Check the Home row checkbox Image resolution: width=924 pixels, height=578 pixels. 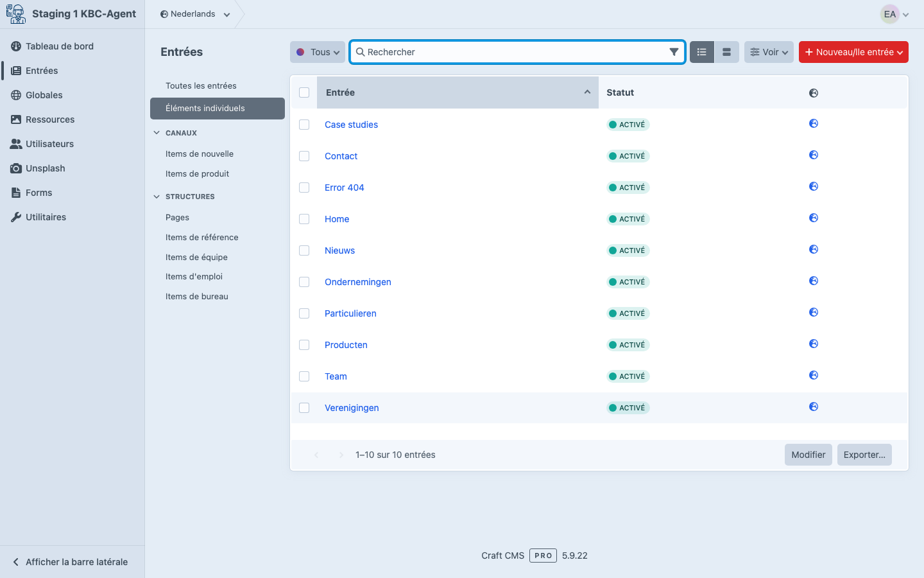pyautogui.click(x=304, y=219)
